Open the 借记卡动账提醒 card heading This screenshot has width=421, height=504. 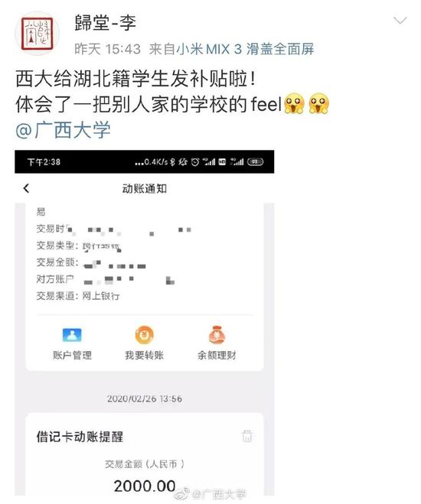click(x=80, y=437)
